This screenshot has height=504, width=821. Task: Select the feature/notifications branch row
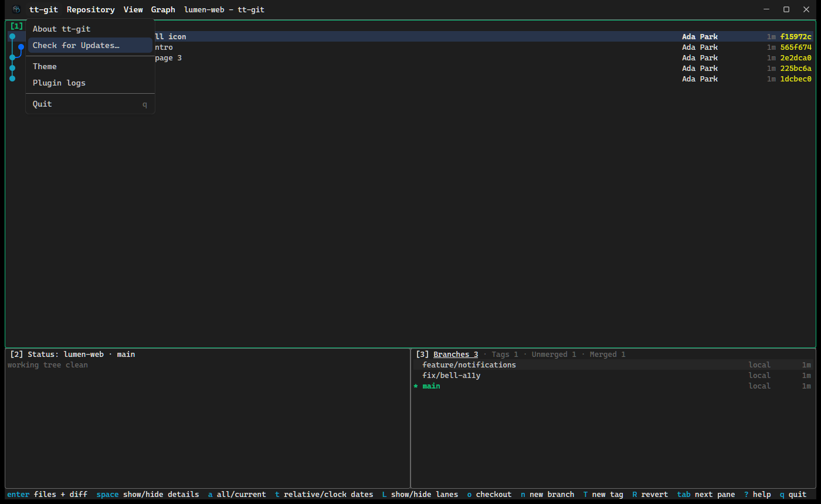coord(613,365)
